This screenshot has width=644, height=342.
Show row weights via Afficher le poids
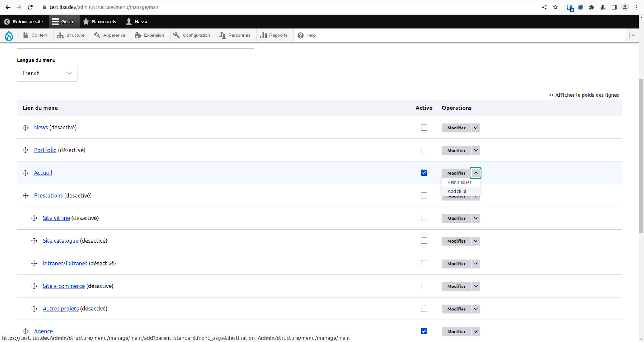[584, 95]
